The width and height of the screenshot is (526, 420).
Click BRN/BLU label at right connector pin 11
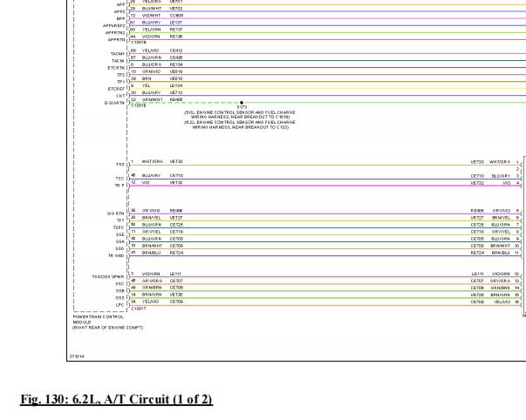click(502, 253)
